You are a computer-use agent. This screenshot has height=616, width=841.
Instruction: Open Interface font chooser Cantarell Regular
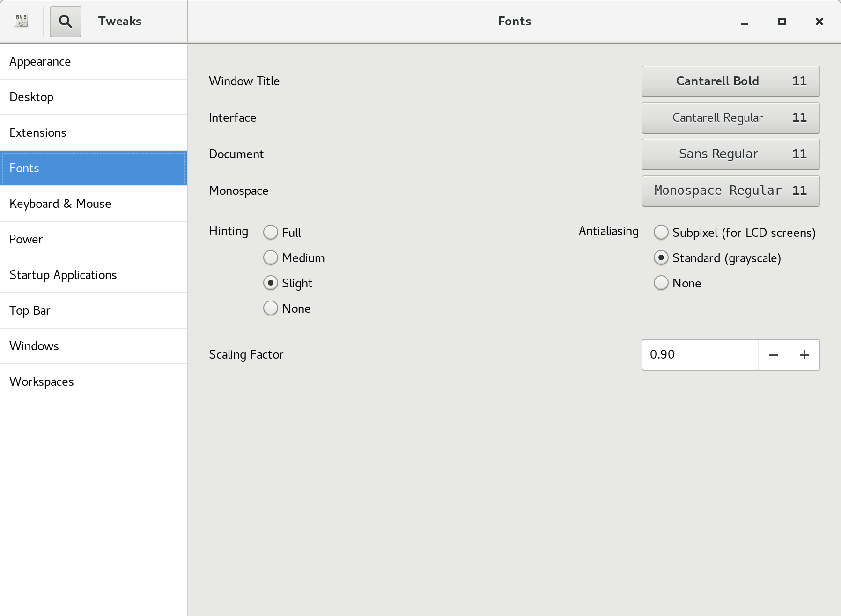(730, 118)
